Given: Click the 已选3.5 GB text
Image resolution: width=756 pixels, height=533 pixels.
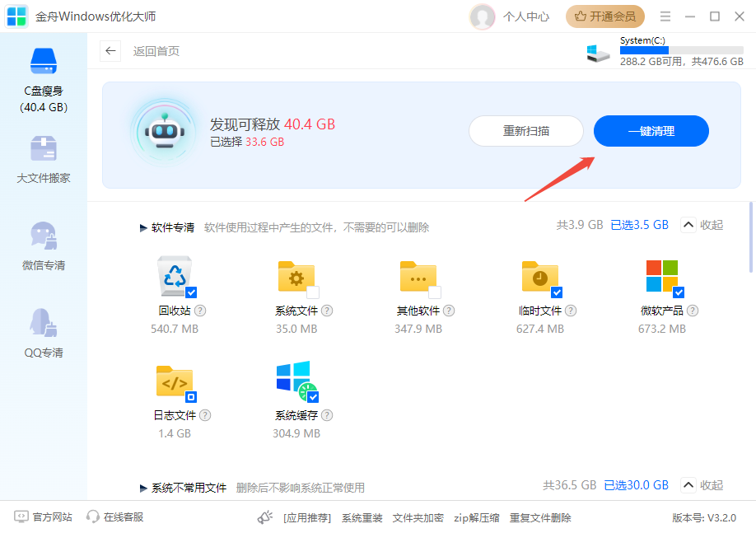Looking at the screenshot, I should point(640,225).
